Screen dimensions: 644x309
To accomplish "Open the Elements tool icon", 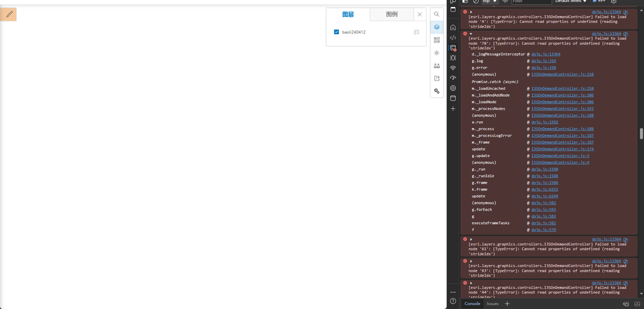I will (453, 38).
